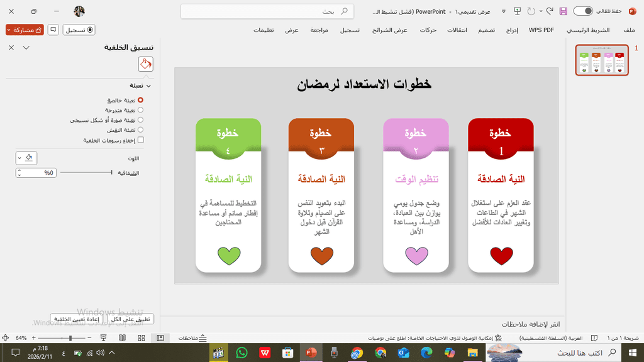Open the Transitions tab (انتقالات)
The width and height of the screenshot is (644, 362).
457,30
